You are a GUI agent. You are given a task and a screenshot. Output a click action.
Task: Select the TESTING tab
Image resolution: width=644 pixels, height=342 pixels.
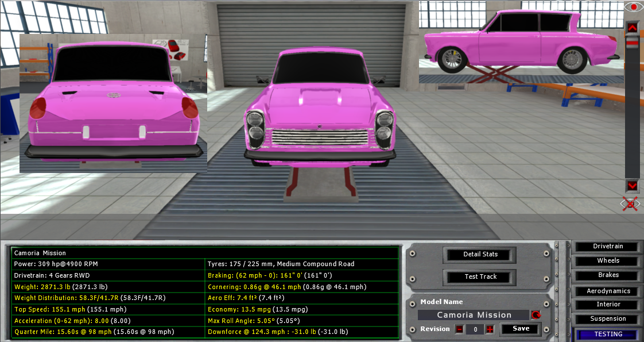point(608,334)
